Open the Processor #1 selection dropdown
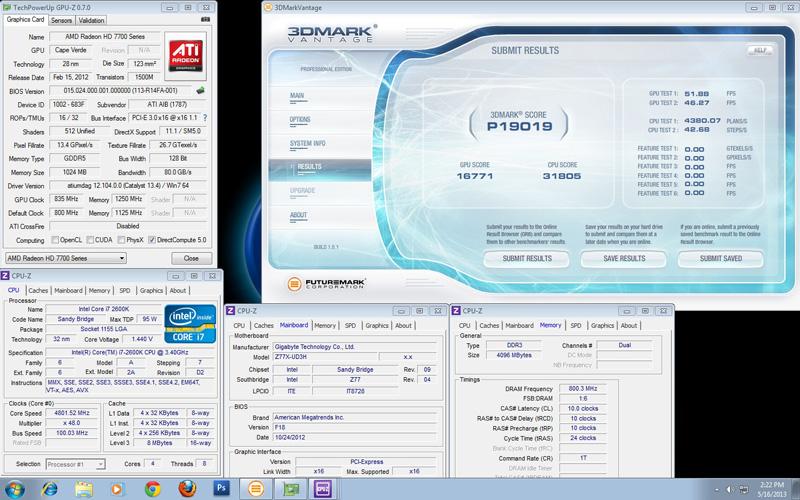The image size is (800, 500). click(x=75, y=464)
